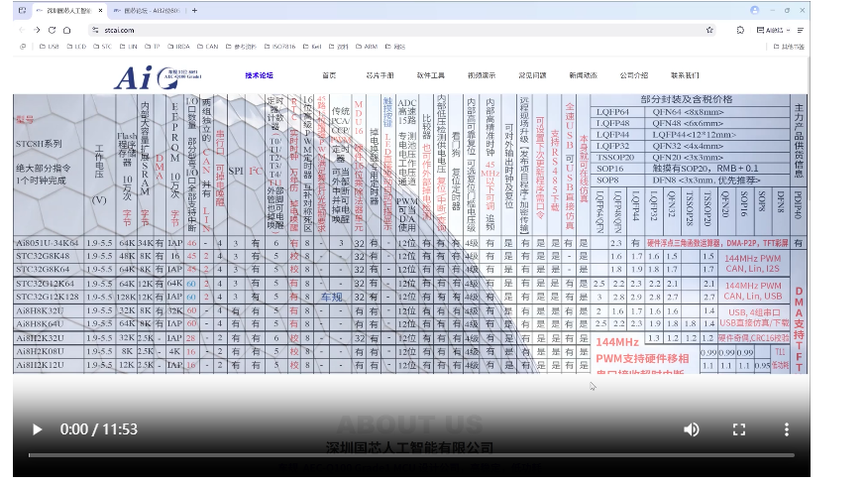Open the USB bookmarks folder
Screen dimensions: 868x485
tap(49, 47)
